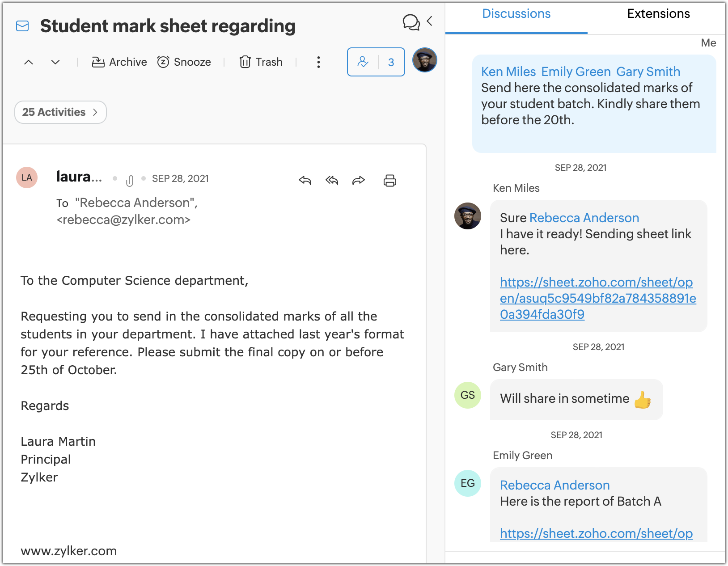Open the shared participants button showing 3

click(x=376, y=62)
